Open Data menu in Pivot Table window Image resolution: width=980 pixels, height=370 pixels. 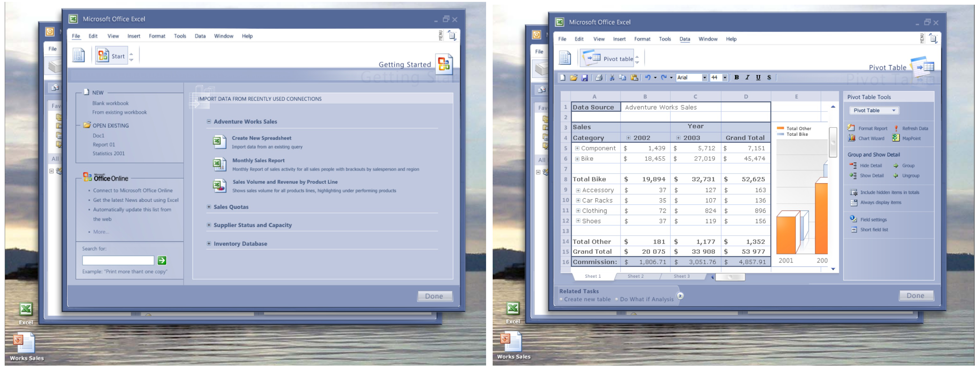click(x=685, y=39)
